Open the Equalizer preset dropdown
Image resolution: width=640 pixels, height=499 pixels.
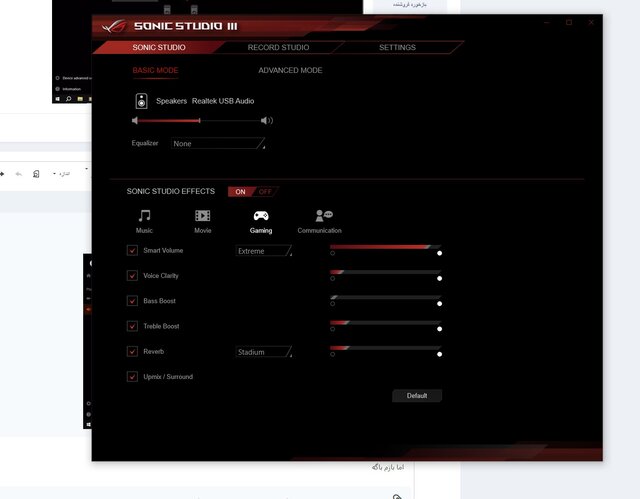point(218,144)
